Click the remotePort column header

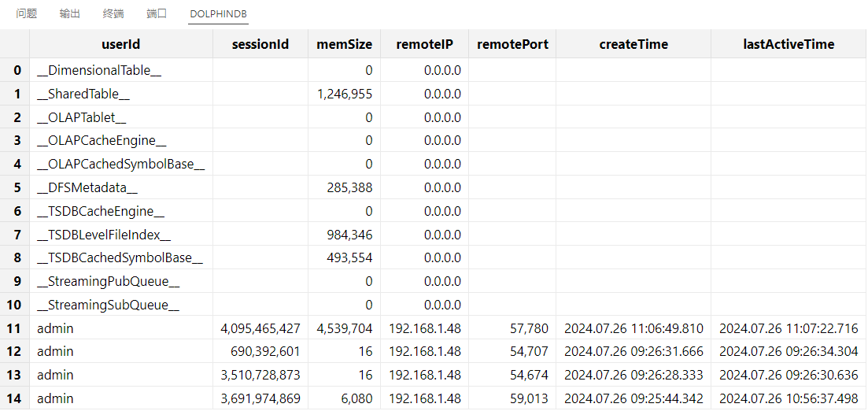(512, 44)
